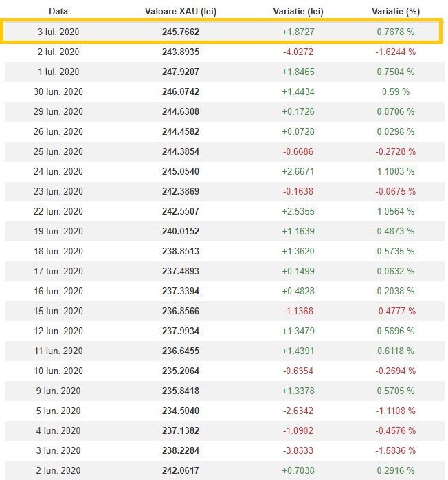The height and width of the screenshot is (480, 448).
Task: Click the Variatie (%) column header
Action: tap(395, 12)
